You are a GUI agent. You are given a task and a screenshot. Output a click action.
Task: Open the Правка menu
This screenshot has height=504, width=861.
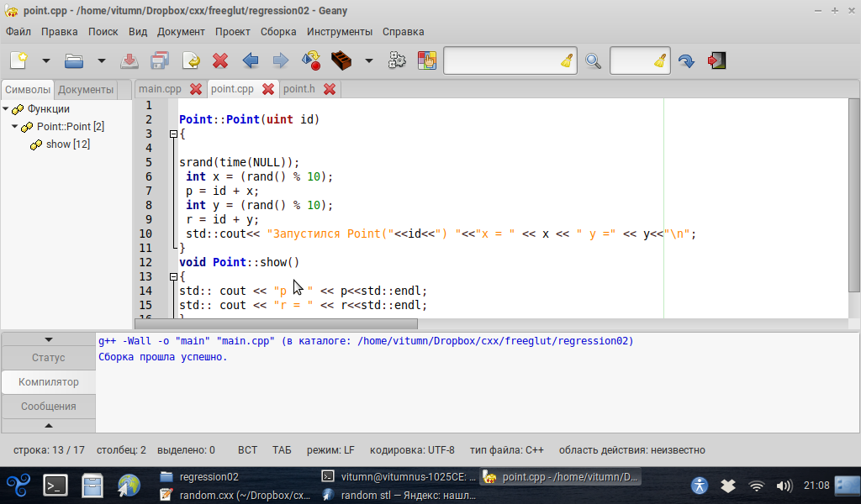[60, 32]
